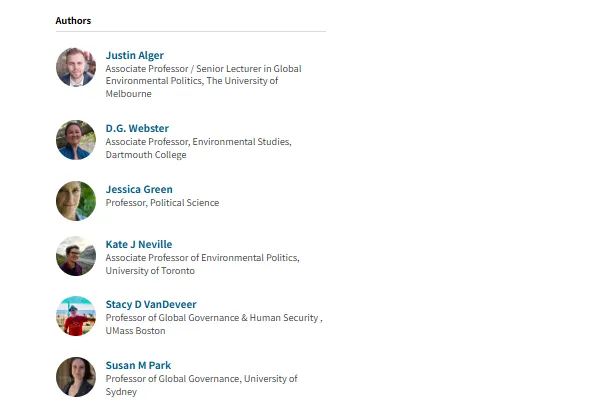Open Kate J Neville's author profile link
The height and width of the screenshot is (412, 613).
(139, 244)
